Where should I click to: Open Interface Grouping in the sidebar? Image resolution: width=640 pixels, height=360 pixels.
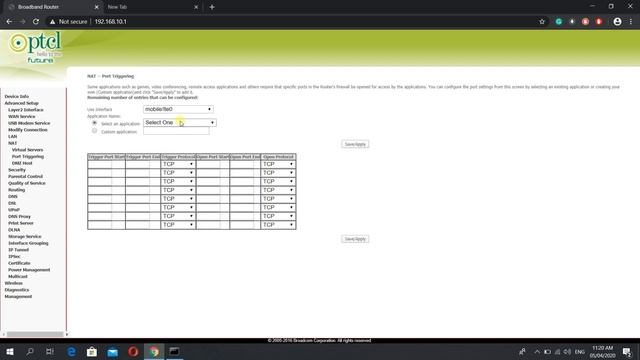[28, 243]
